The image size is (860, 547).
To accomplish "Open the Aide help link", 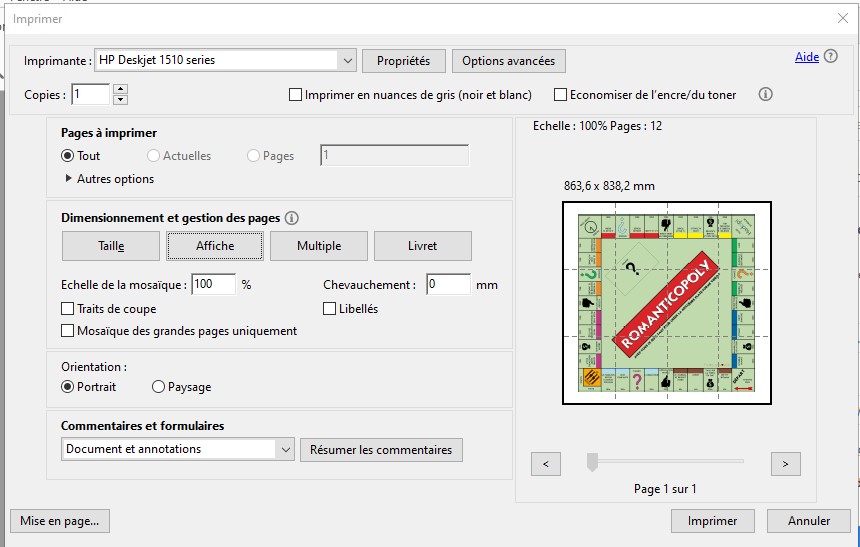I will click(807, 57).
